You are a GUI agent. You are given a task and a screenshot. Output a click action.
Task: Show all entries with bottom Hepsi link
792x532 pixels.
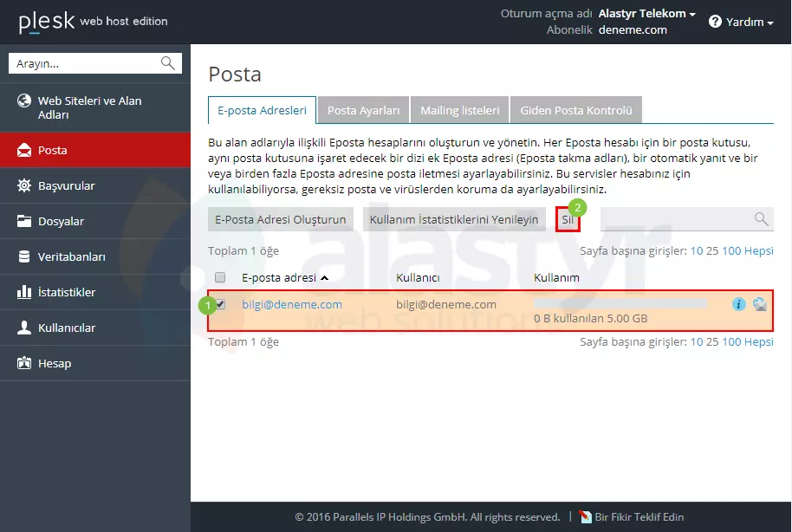pos(759,341)
